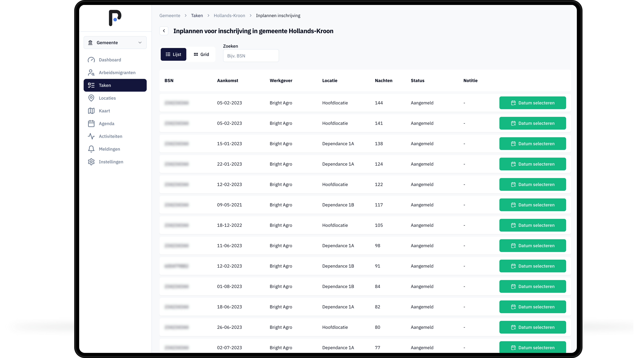
Task: Click the Gemeente building icon
Action: coord(90,43)
